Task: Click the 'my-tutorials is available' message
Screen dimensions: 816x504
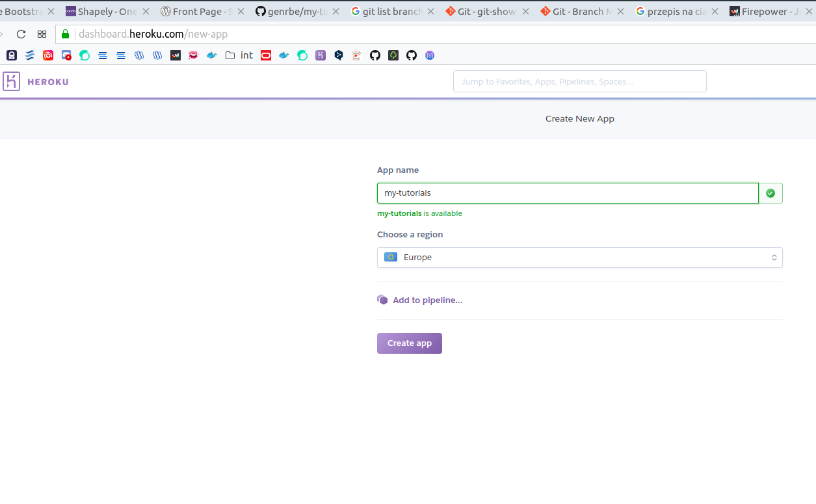Action: point(419,213)
